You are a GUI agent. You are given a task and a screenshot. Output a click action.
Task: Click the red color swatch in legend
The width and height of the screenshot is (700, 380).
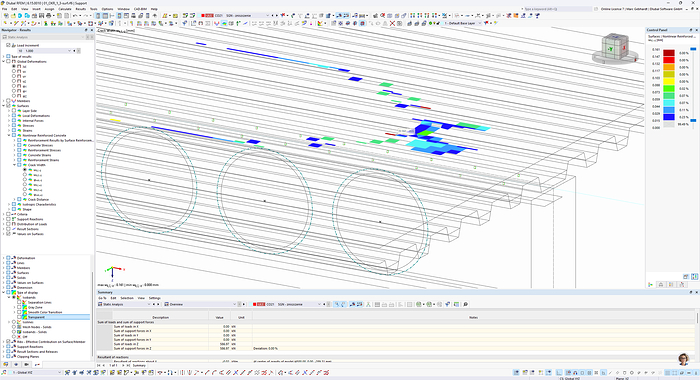(669, 60)
